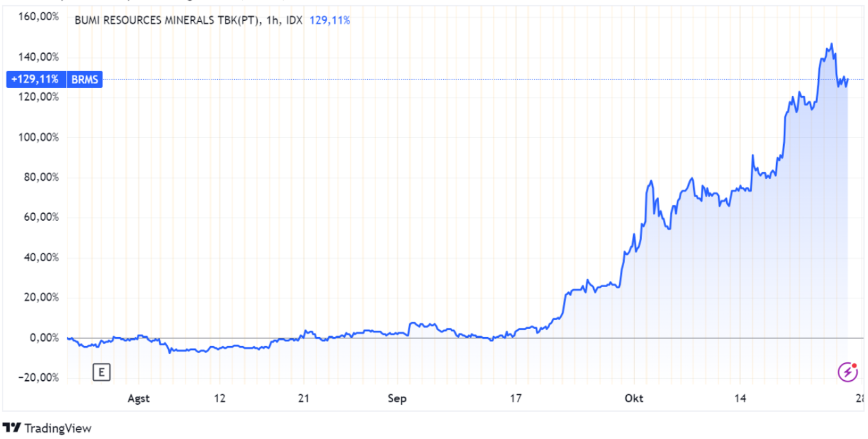Click the 21 date label

click(x=303, y=399)
